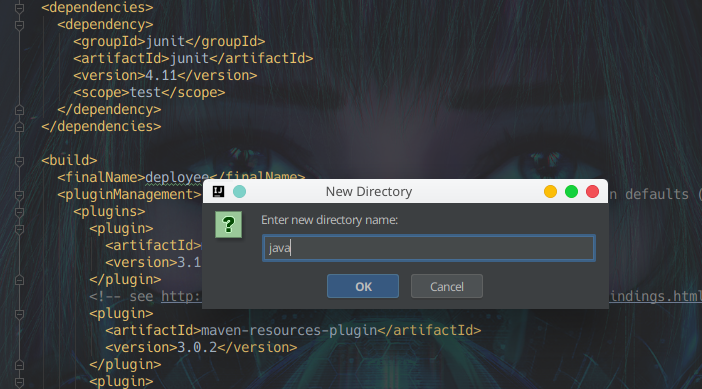Click fold marker at </plugin> after version 3.0.2
This screenshot has height=389, width=702.
19,365
